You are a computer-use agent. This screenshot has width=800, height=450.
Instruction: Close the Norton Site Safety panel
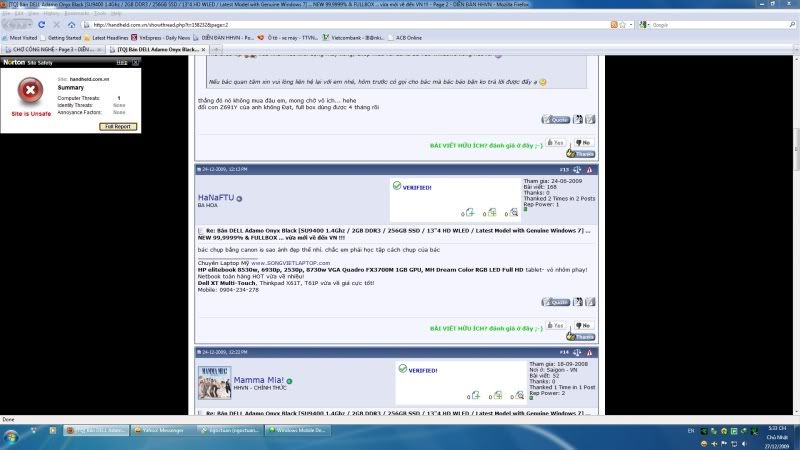(136, 62)
